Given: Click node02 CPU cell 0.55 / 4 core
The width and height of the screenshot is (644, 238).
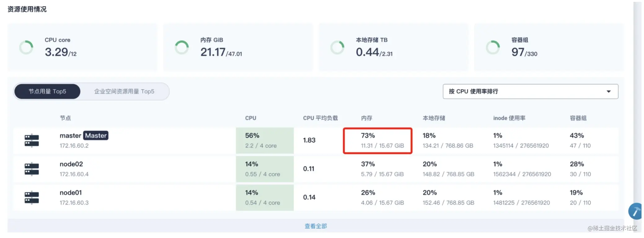Looking at the screenshot, I should pyautogui.click(x=265, y=169).
